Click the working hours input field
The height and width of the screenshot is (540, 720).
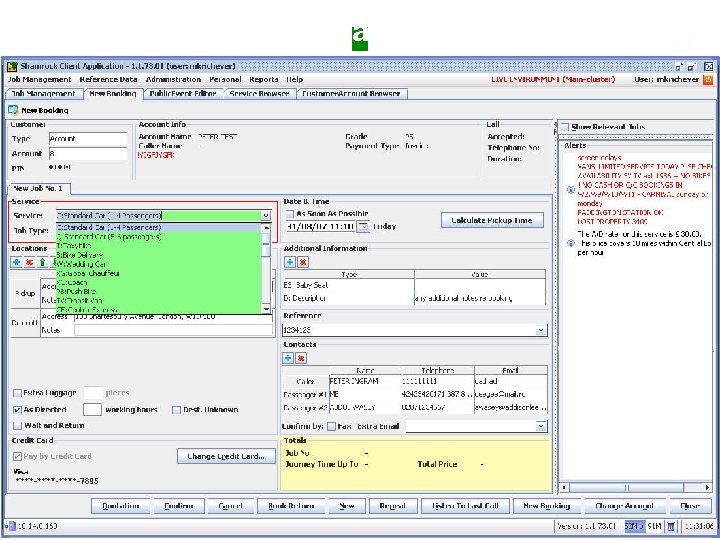(x=92, y=409)
